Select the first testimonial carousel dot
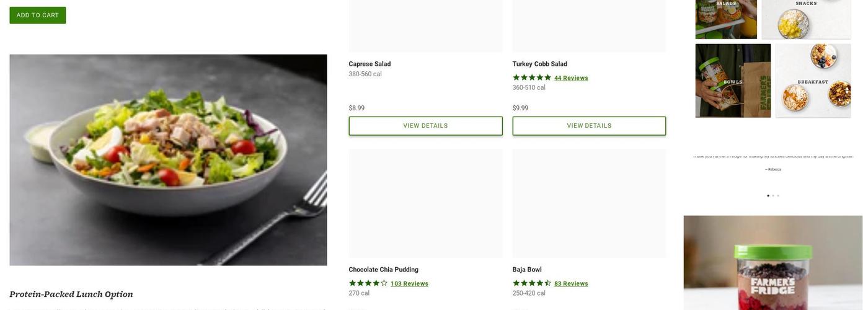This screenshot has width=868, height=310. click(768, 196)
